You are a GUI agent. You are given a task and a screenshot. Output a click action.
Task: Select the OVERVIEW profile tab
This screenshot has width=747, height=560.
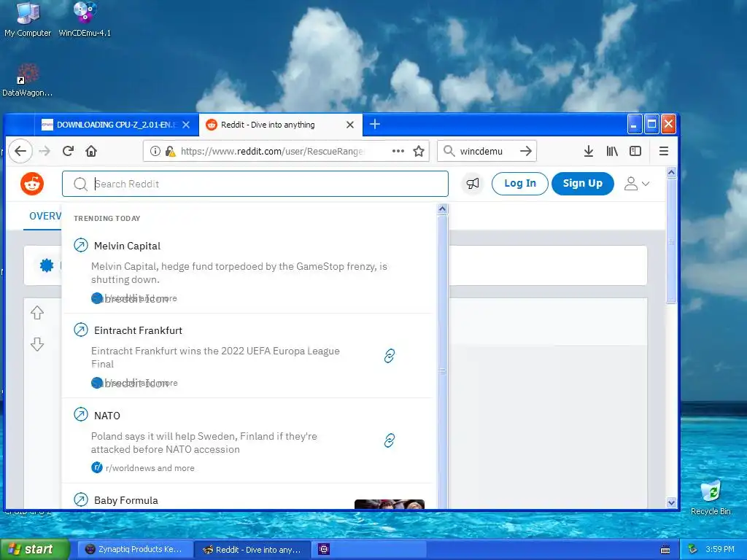(x=44, y=216)
